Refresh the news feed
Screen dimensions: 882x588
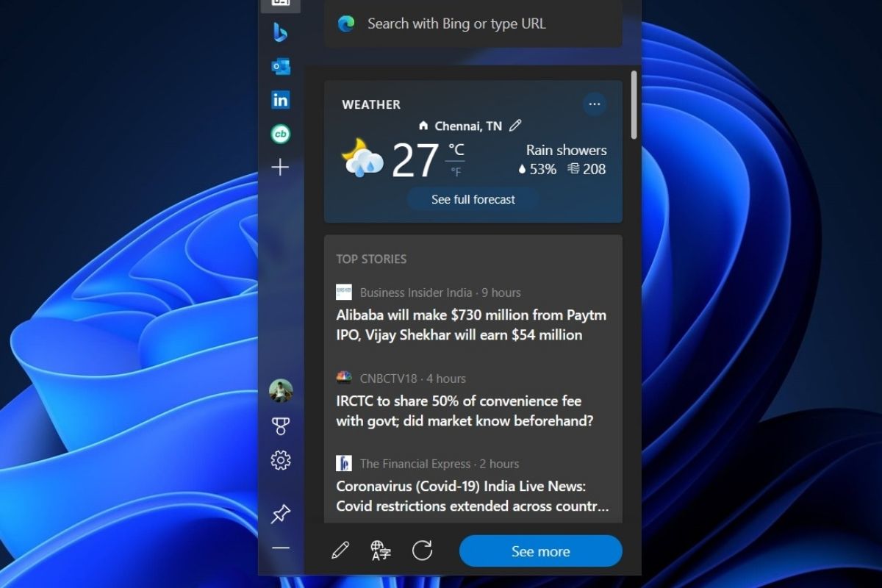[x=422, y=551]
